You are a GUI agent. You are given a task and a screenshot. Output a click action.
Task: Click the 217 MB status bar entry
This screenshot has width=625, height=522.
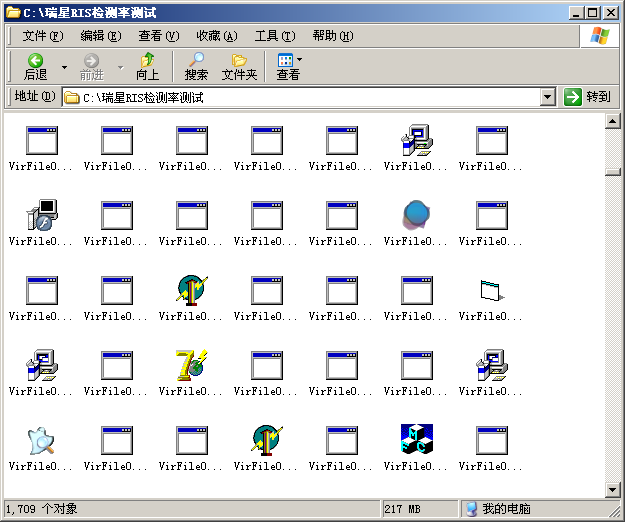tap(402, 509)
